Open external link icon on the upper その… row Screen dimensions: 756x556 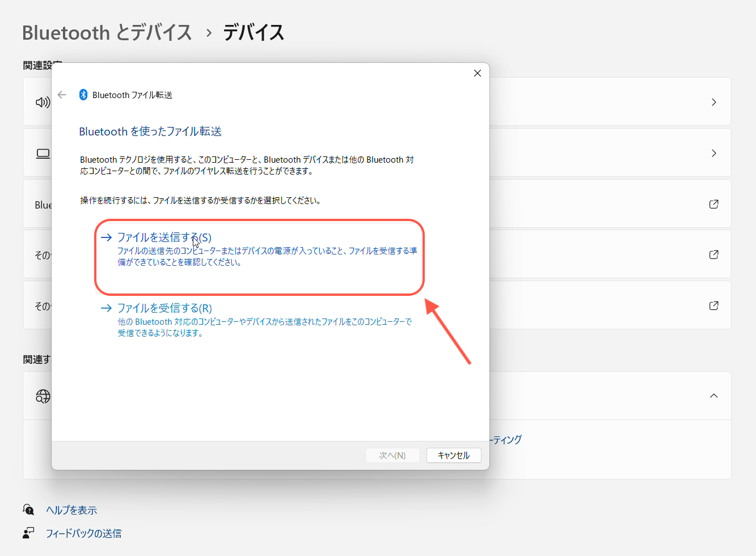point(714,254)
